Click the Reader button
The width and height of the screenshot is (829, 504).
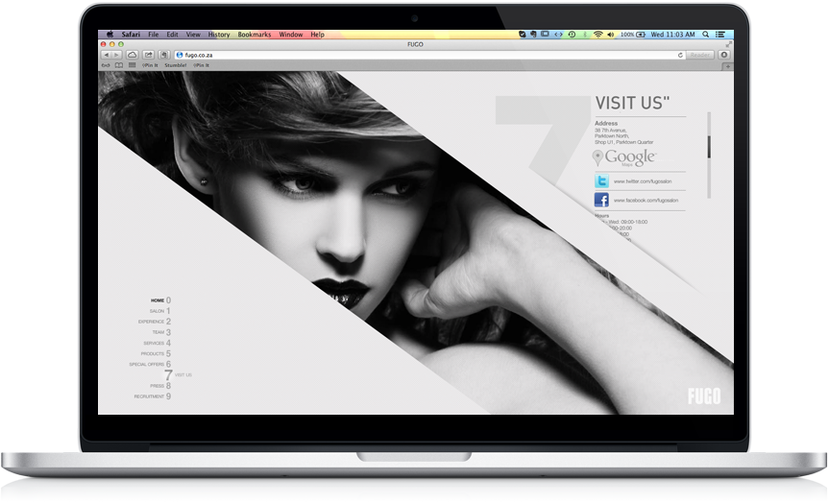[700, 55]
